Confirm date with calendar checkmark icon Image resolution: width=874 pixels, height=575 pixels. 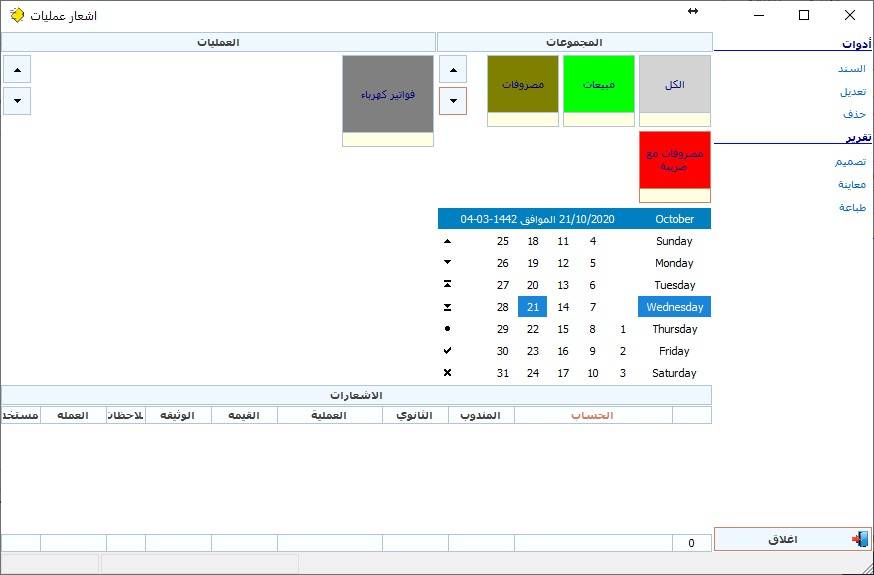tap(447, 350)
